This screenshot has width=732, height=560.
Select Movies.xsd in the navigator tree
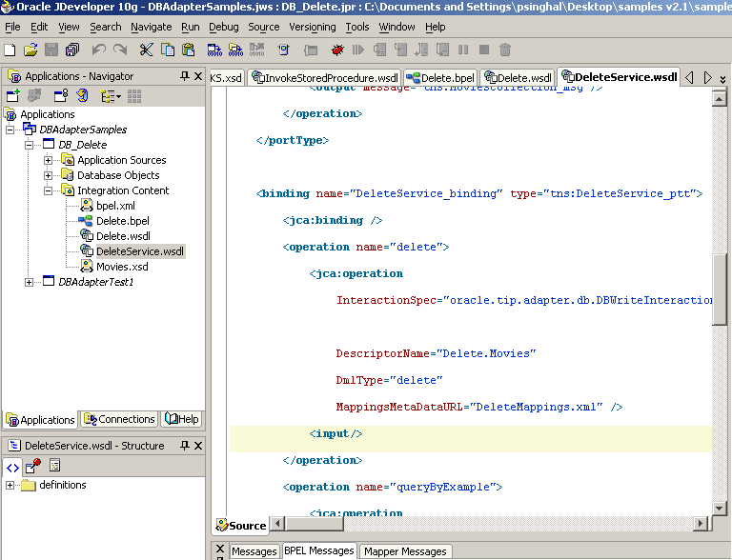click(121, 267)
